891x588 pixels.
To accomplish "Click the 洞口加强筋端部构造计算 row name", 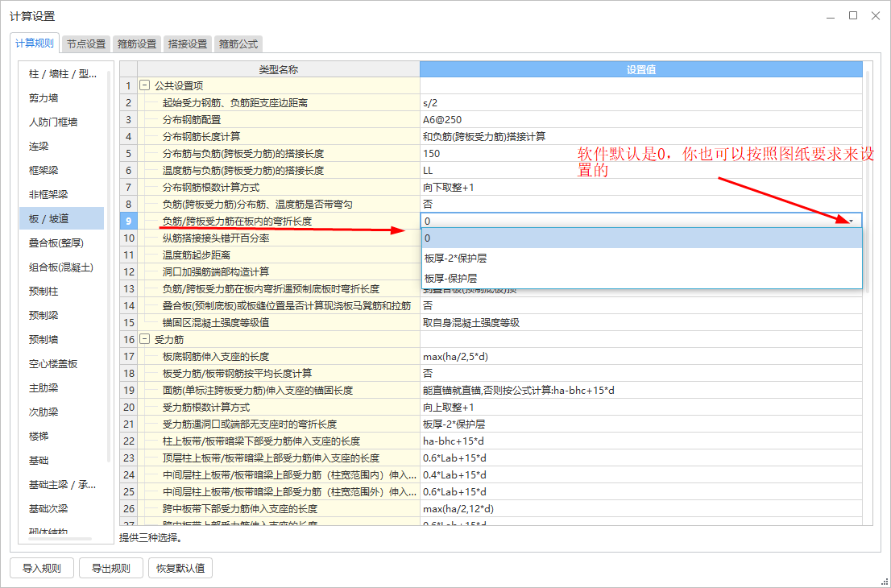I will 216,272.
